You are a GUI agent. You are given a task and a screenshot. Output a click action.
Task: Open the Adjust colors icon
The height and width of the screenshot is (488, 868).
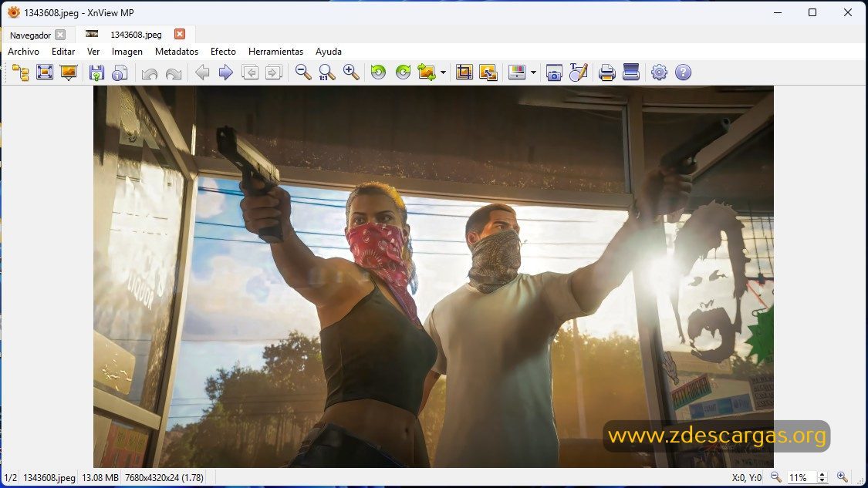(516, 72)
